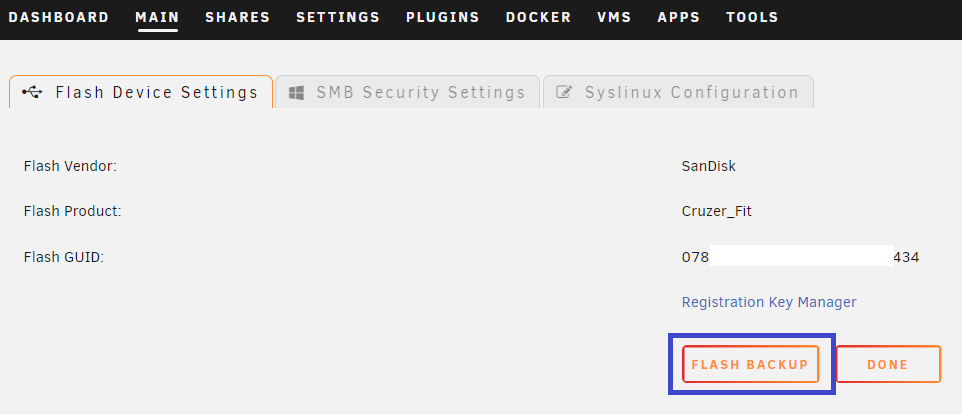962x414 pixels.
Task: Open the Syslinux Configuration tab
Action: [x=679, y=92]
